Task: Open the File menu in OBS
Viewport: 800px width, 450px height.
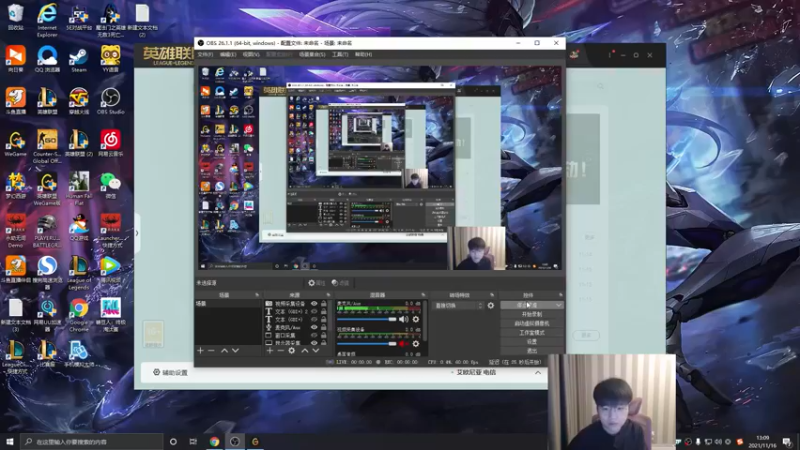Action: (205, 55)
